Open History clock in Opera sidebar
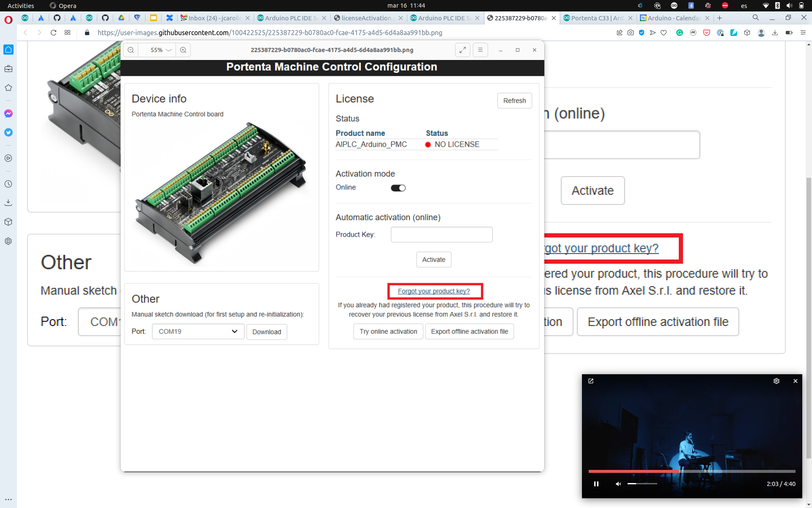The width and height of the screenshot is (812, 508). point(8,184)
